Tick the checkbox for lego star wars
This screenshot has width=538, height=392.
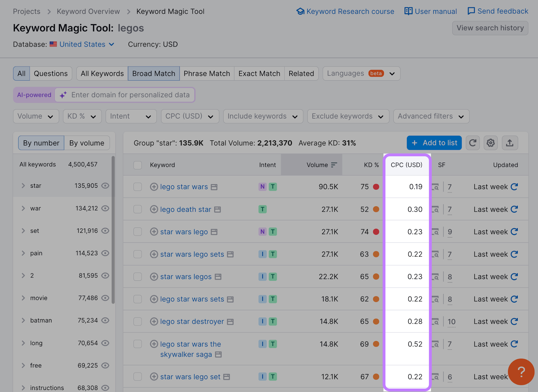pyautogui.click(x=138, y=187)
